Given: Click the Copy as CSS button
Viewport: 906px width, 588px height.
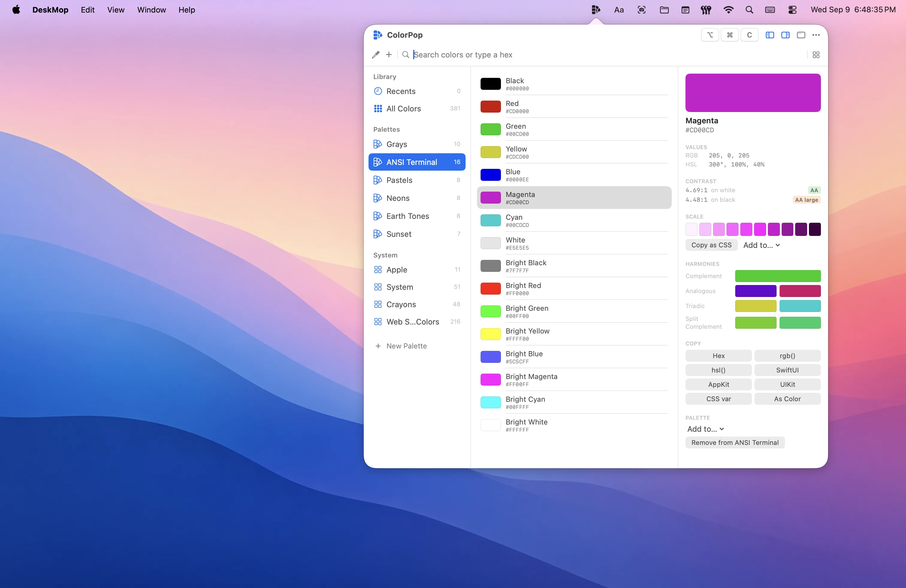Looking at the screenshot, I should tap(711, 245).
